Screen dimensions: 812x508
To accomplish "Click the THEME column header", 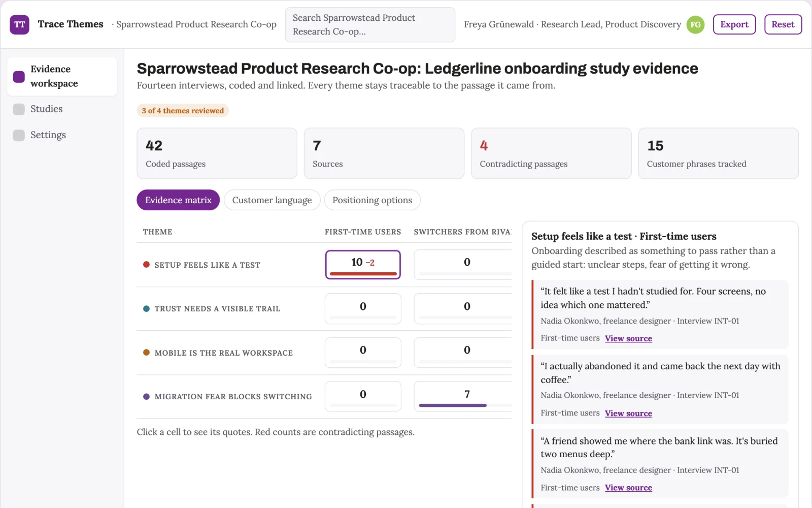I will [157, 232].
